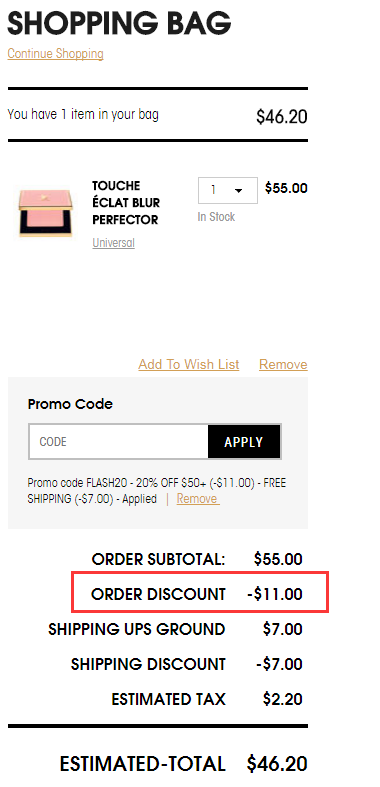Image resolution: width=380 pixels, height=787 pixels.
Task: Click the SHIPPING UPS GROUND line
Action: tap(175, 629)
